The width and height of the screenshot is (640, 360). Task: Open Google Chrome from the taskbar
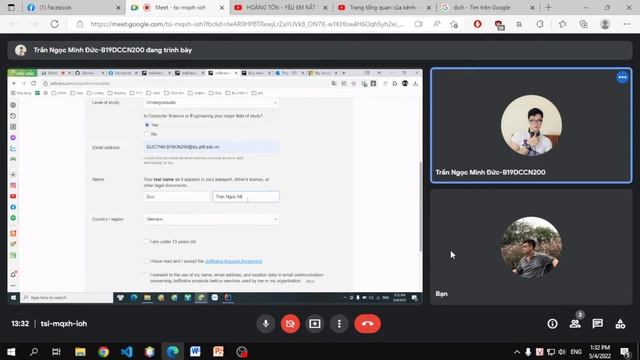point(103,351)
